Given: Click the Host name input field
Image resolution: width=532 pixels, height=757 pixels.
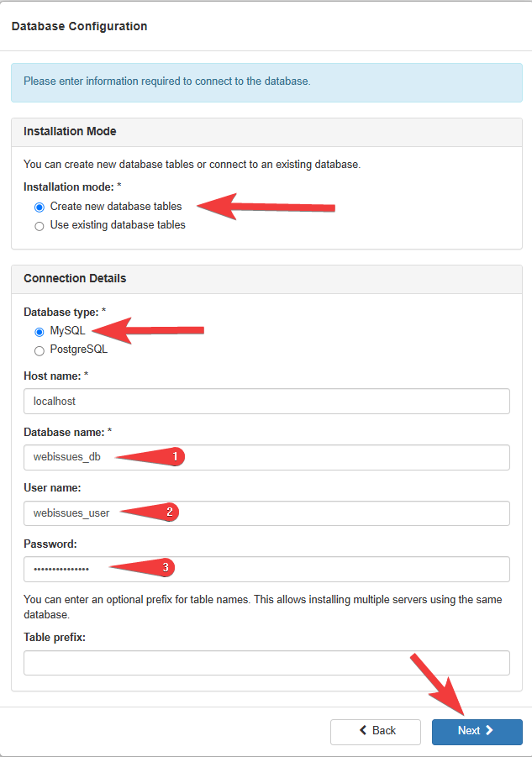Looking at the screenshot, I should 266,402.
